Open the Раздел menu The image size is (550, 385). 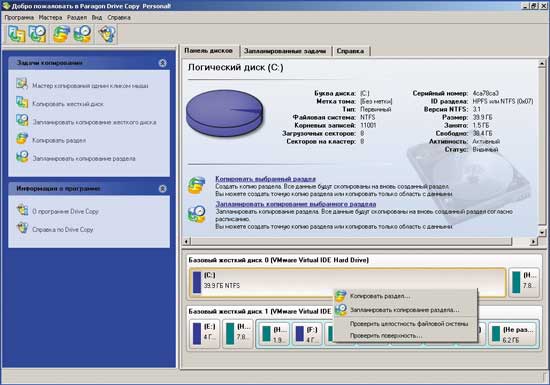point(77,17)
